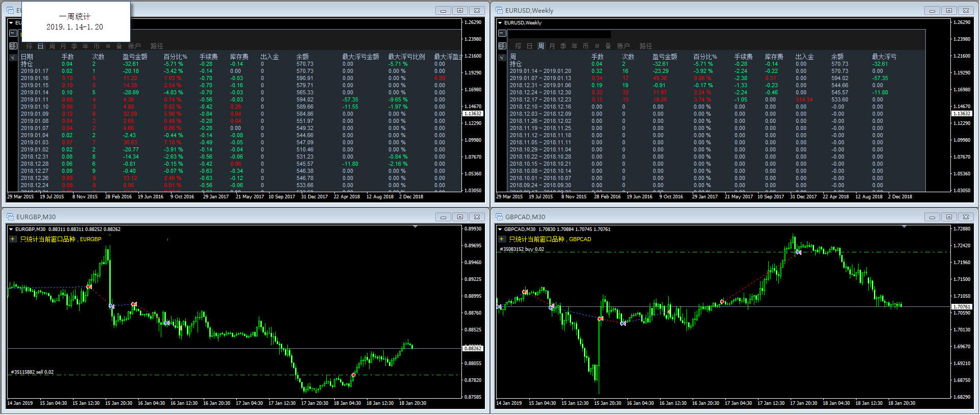Select 备 tab in right EURUSD window
The width and height of the screenshot is (980, 415).
(608, 46)
